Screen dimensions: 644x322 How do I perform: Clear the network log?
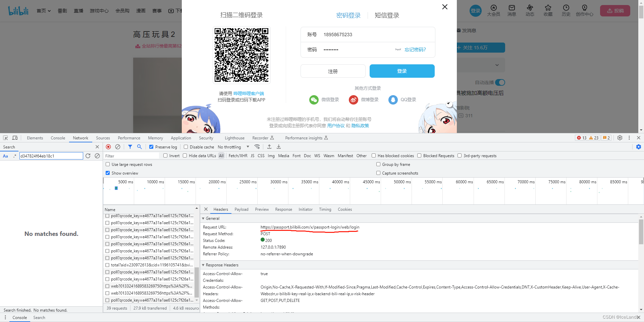[118, 147]
